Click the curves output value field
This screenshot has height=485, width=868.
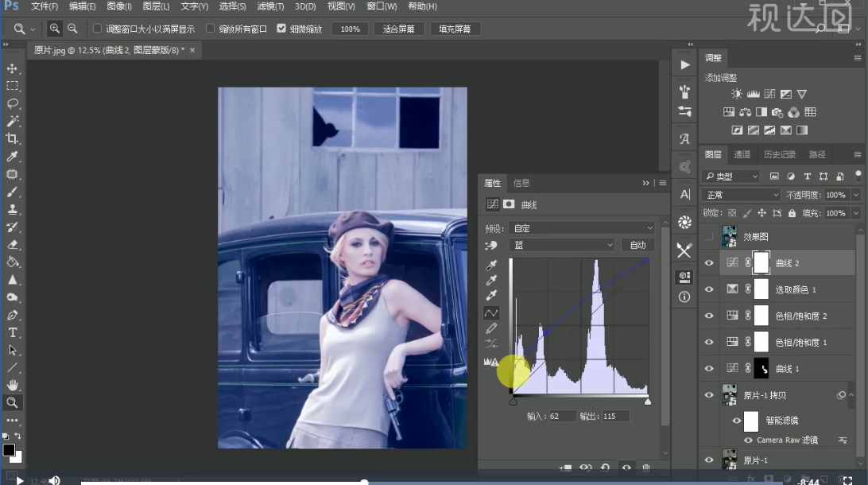[x=615, y=416]
